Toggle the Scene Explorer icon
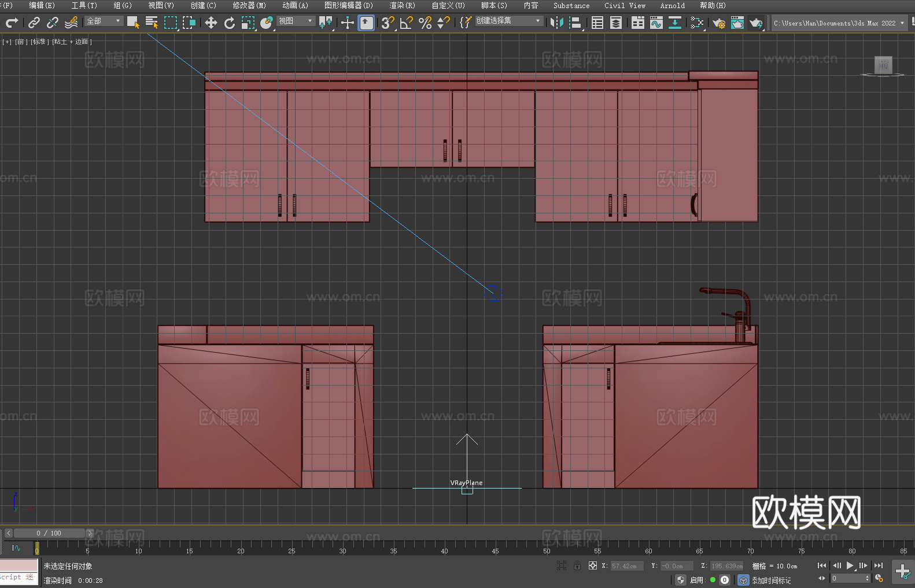The image size is (915, 588). [x=597, y=23]
